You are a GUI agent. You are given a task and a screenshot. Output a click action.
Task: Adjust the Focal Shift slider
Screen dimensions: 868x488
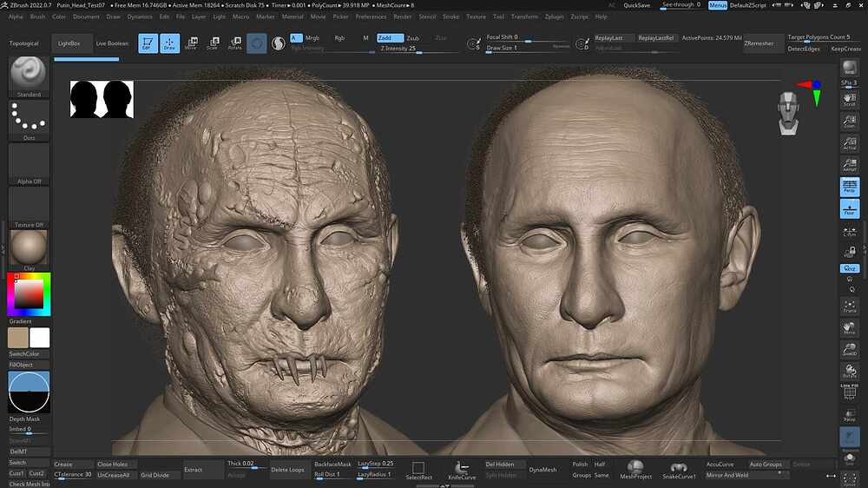pyautogui.click(x=527, y=38)
